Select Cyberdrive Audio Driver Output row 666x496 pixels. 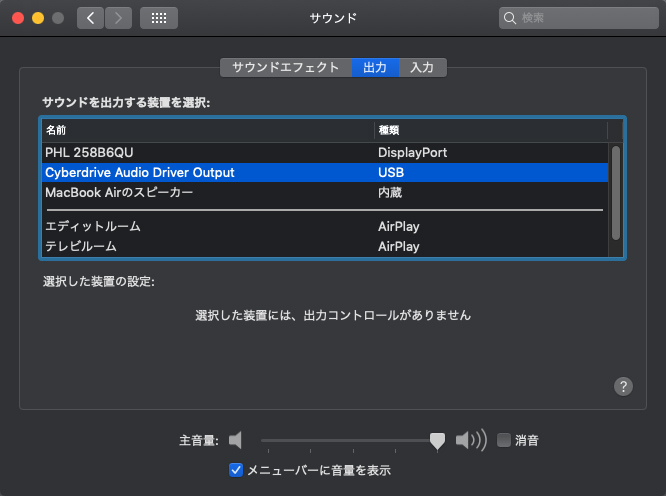point(325,172)
